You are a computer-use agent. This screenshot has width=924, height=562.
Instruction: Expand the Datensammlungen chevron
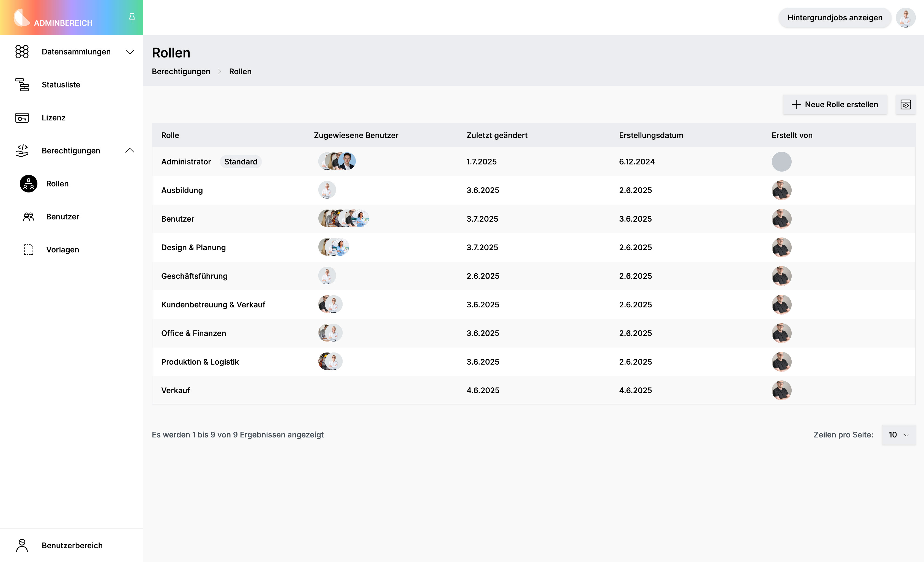point(130,52)
